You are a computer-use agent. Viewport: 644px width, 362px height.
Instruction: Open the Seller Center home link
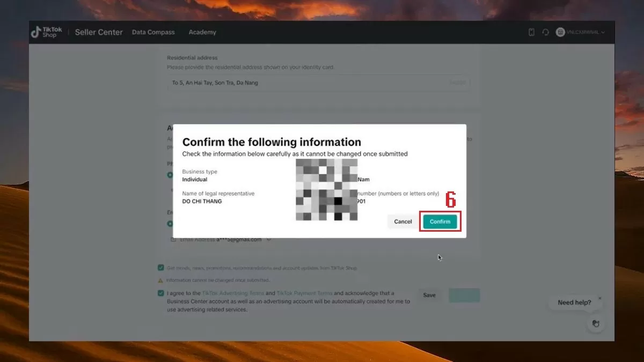99,32
